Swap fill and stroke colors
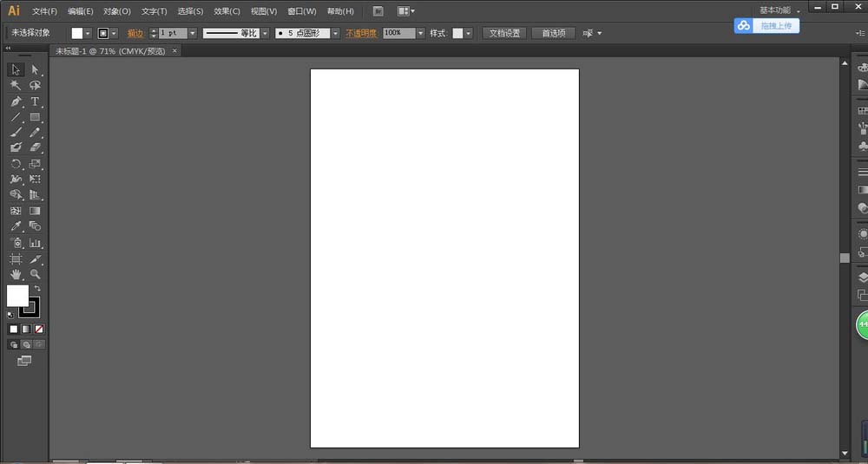868x464 pixels. 37,288
